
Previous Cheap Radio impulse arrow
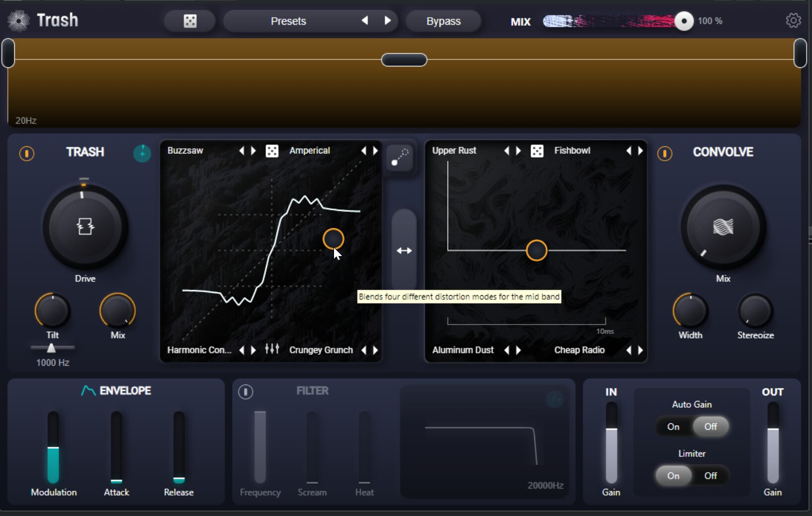[x=629, y=350]
